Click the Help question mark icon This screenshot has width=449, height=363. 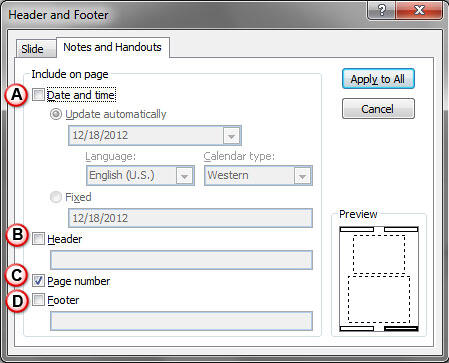point(382,10)
